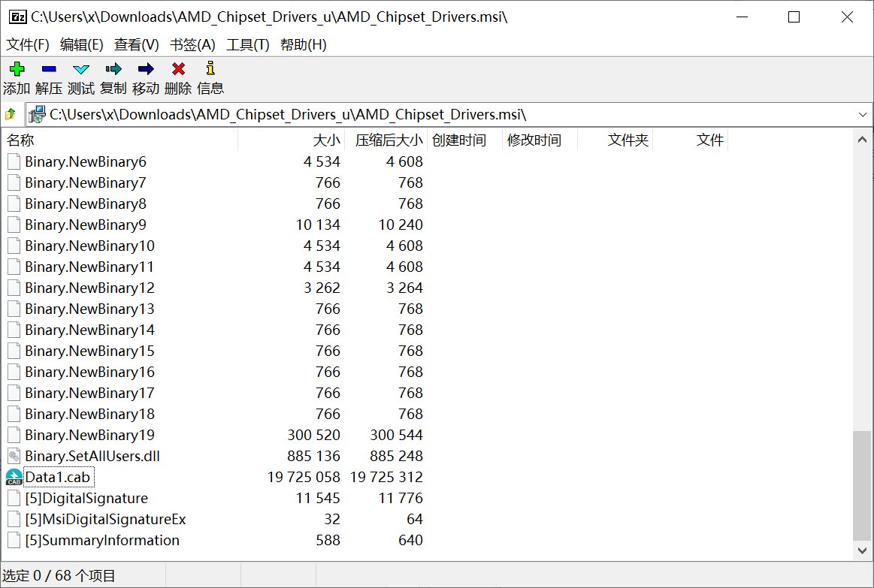
Task: Click the 7z icon in title bar
Action: pyautogui.click(x=18, y=17)
